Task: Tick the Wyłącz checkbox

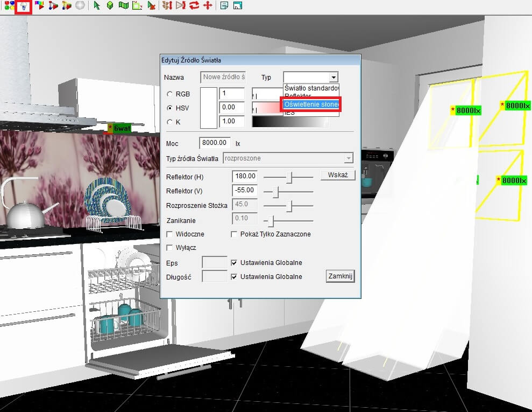Action: 170,248
